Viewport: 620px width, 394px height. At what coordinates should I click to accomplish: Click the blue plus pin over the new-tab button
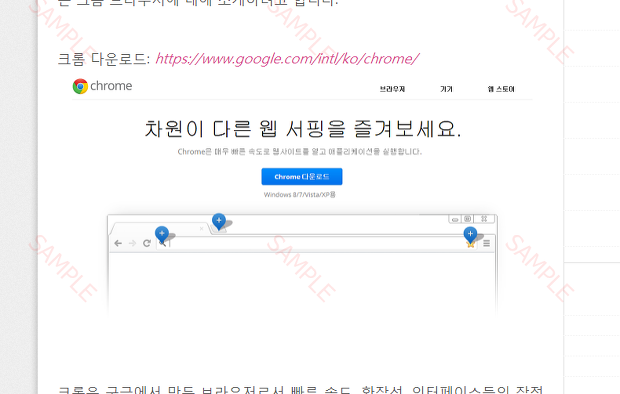click(x=219, y=221)
